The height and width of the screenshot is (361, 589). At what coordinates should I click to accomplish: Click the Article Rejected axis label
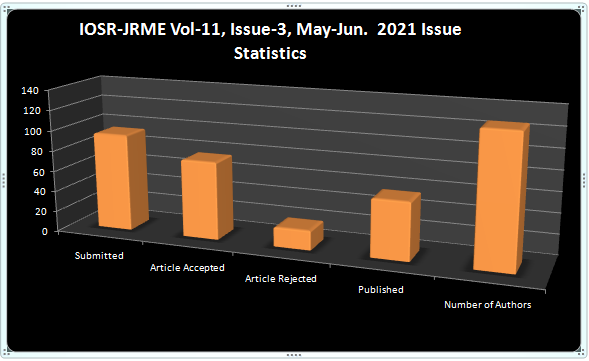pos(281,279)
